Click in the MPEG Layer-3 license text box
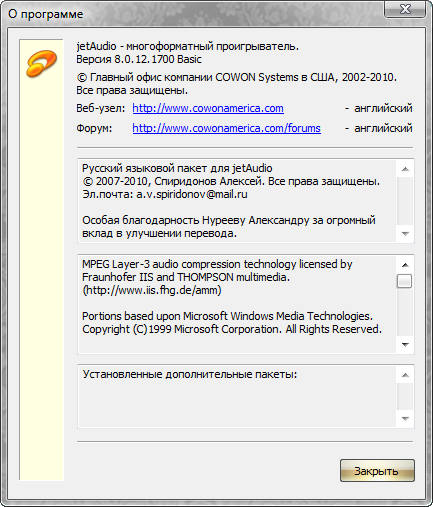This screenshot has height=507, width=433. point(237,304)
